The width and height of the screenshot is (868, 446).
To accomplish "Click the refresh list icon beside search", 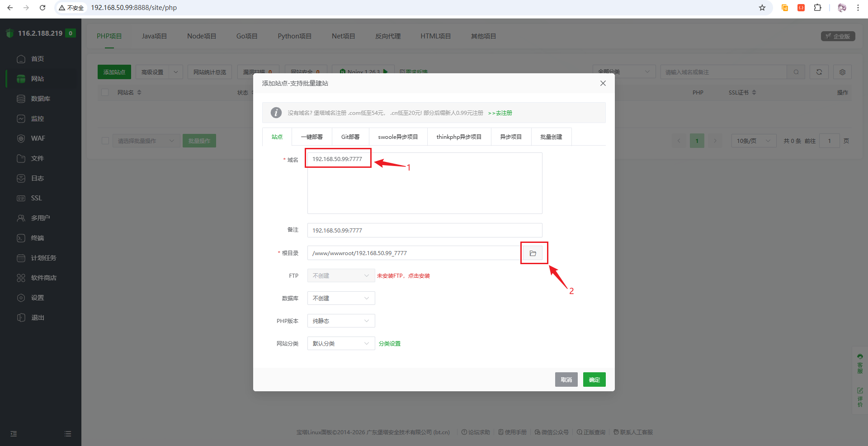I will (819, 72).
